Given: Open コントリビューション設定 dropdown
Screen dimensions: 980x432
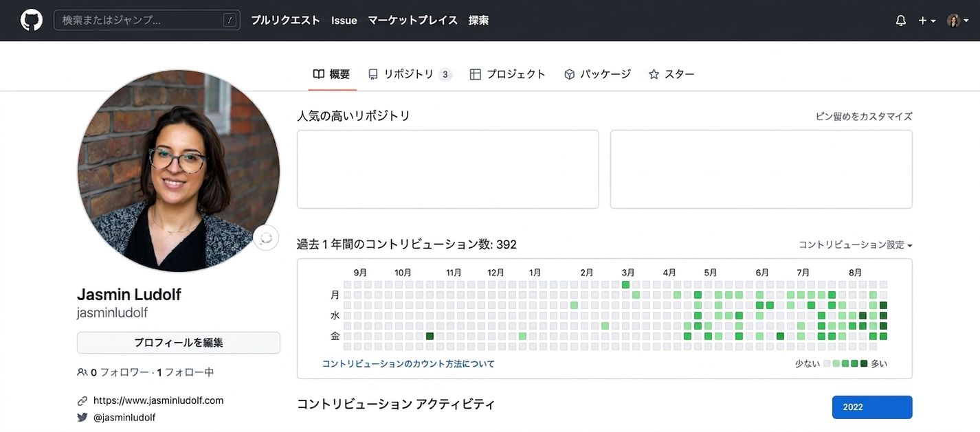Looking at the screenshot, I should pos(856,245).
